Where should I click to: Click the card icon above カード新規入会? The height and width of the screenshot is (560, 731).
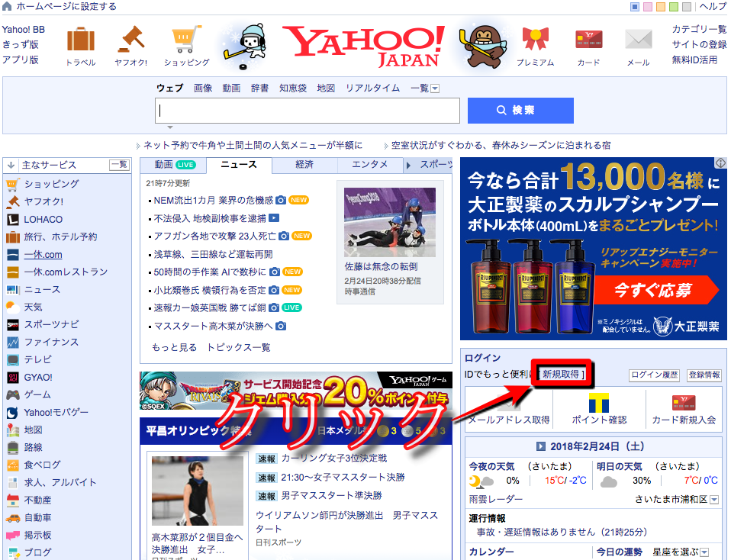click(x=684, y=402)
